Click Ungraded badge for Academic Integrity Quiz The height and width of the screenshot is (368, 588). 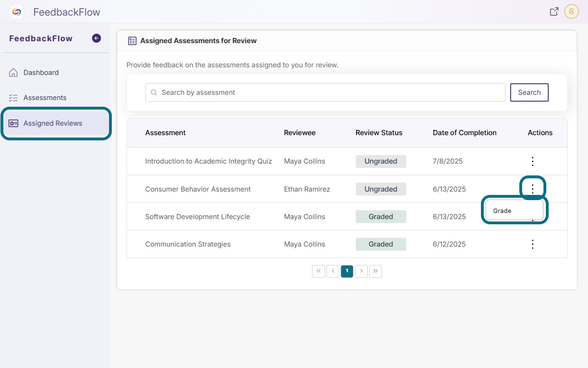click(381, 161)
